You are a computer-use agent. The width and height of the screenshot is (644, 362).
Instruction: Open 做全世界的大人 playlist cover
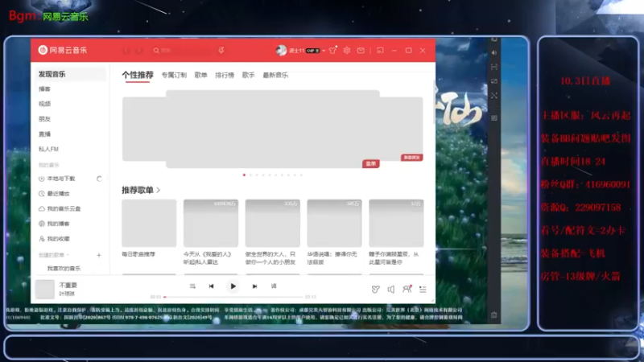pos(273,223)
